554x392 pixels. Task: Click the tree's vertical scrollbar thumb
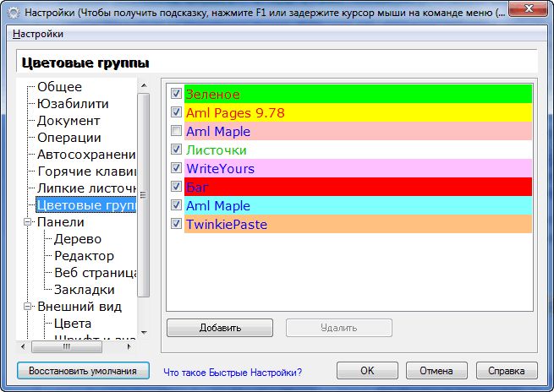tap(144, 195)
